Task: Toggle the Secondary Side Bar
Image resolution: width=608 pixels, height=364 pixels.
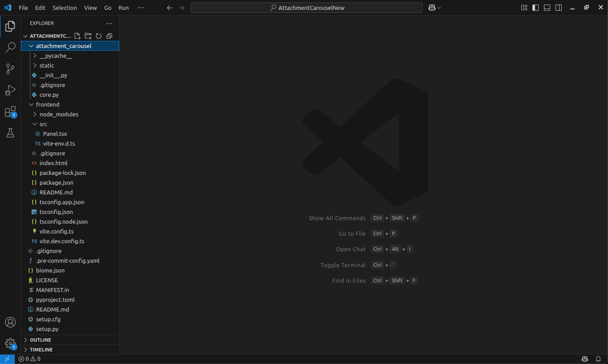Action: pyautogui.click(x=558, y=8)
